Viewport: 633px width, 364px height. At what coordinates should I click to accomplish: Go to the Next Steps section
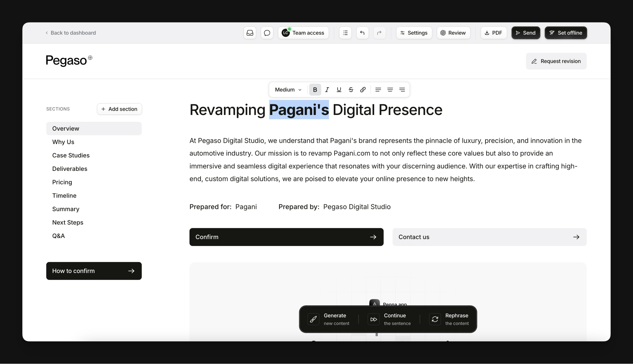(x=68, y=223)
